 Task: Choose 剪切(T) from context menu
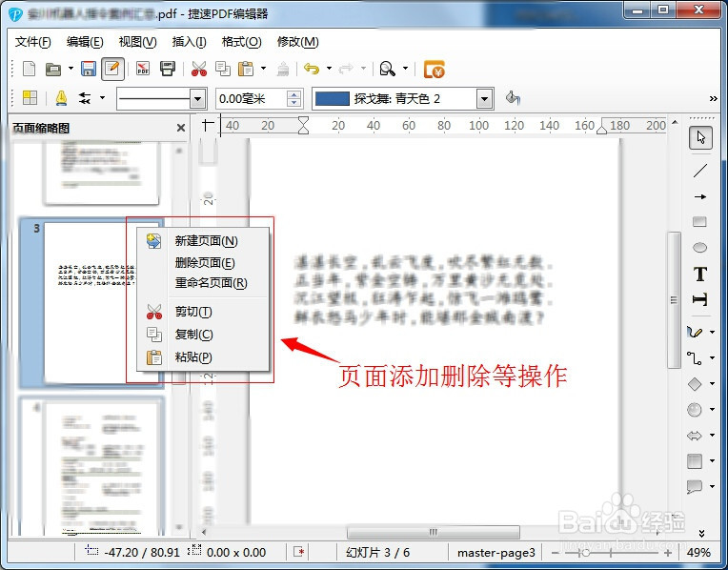[x=203, y=312]
